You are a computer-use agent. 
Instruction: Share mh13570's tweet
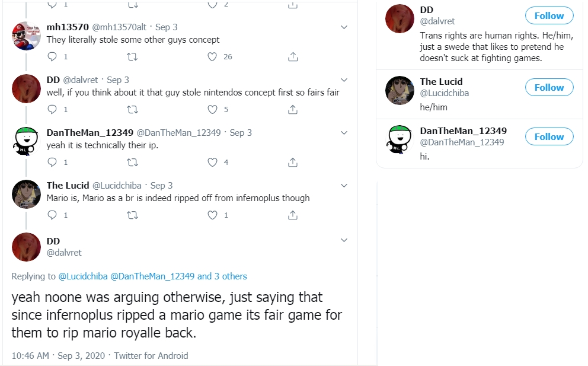point(292,57)
